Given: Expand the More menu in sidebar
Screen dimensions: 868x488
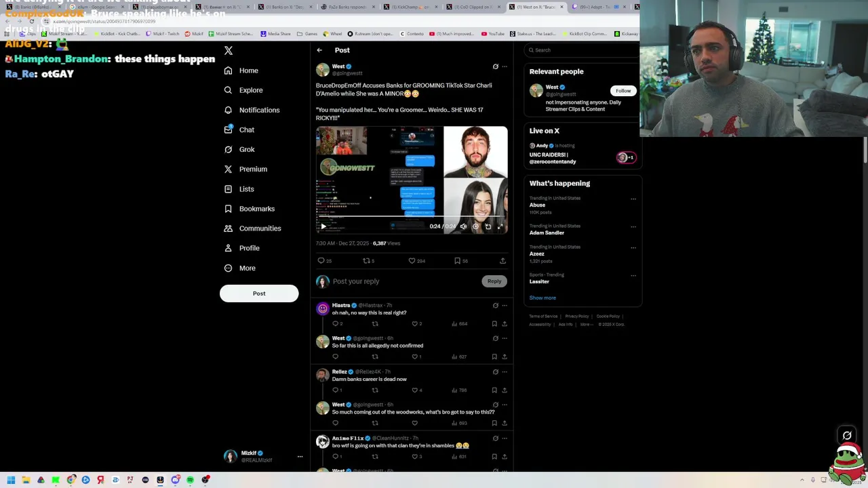Looking at the screenshot, I should click(240, 268).
